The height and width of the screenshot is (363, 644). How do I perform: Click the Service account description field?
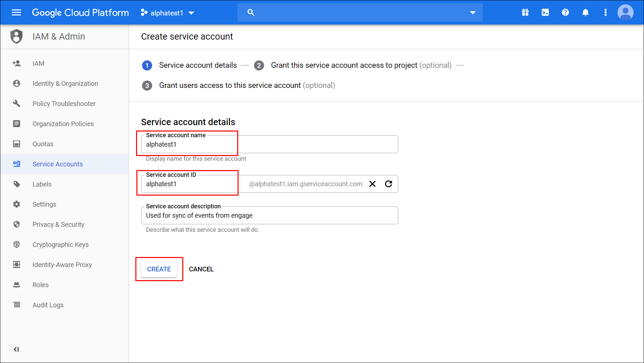click(269, 215)
